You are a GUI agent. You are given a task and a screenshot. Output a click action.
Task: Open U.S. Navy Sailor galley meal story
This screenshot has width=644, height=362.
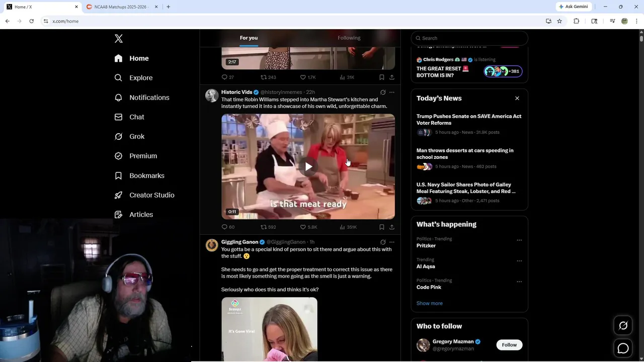pyautogui.click(x=466, y=188)
